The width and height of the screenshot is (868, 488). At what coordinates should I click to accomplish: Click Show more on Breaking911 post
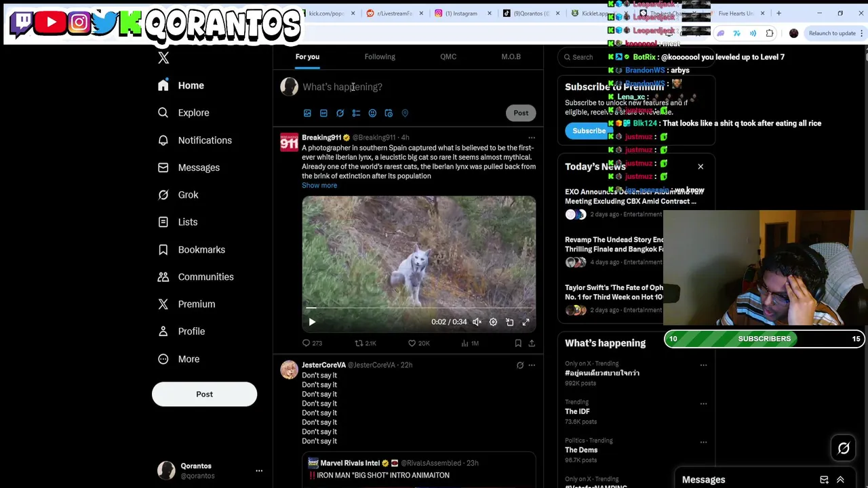[x=319, y=186]
